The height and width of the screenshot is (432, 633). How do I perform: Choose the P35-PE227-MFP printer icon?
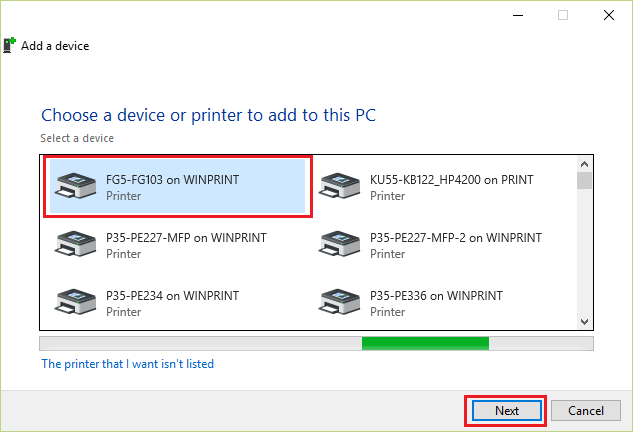tap(75, 244)
